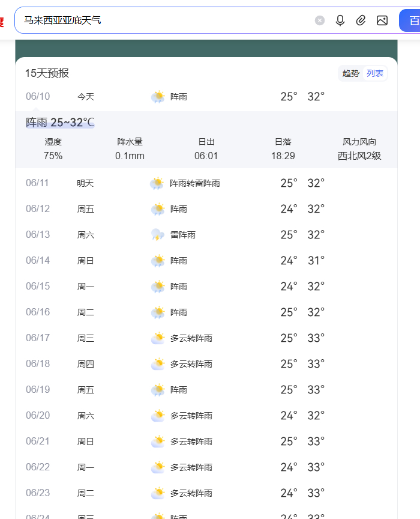Image resolution: width=420 pixels, height=519 pixels.
Task: Open image search icon
Action: 382,20
